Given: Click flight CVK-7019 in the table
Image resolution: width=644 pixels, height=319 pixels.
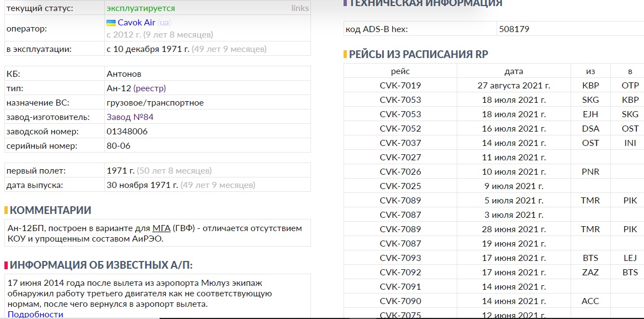Looking at the screenshot, I should tap(400, 86).
